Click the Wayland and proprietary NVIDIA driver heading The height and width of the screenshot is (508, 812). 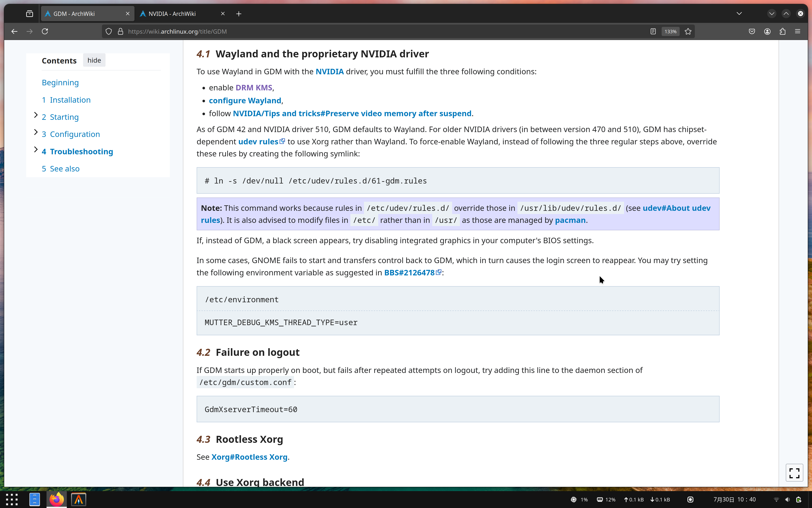click(x=312, y=54)
